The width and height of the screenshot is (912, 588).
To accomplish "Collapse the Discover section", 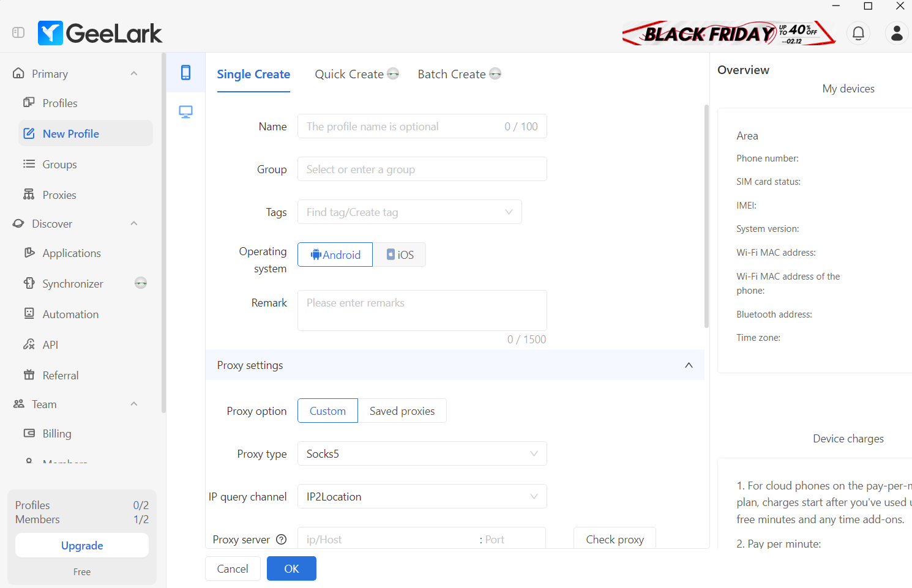I will 134,224.
